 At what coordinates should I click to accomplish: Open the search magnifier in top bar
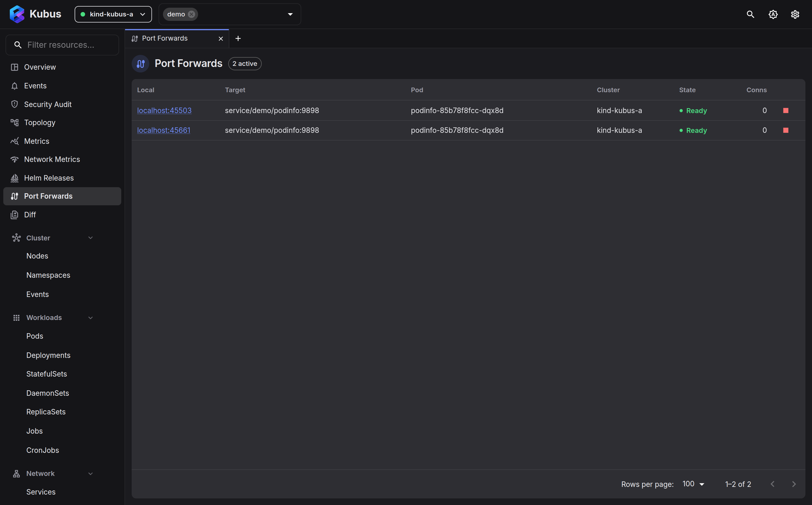click(x=750, y=14)
